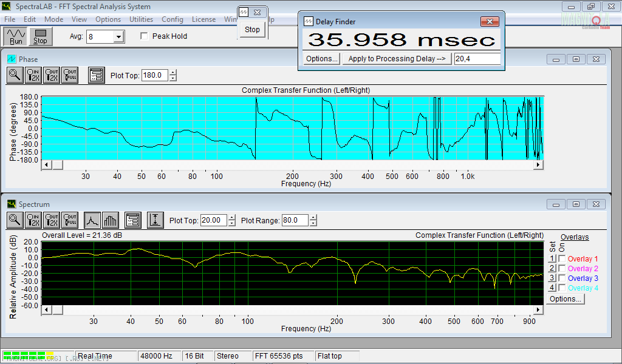Click the Phase Plot Top input field
Screen dimensions: 622x364
(x=155, y=75)
